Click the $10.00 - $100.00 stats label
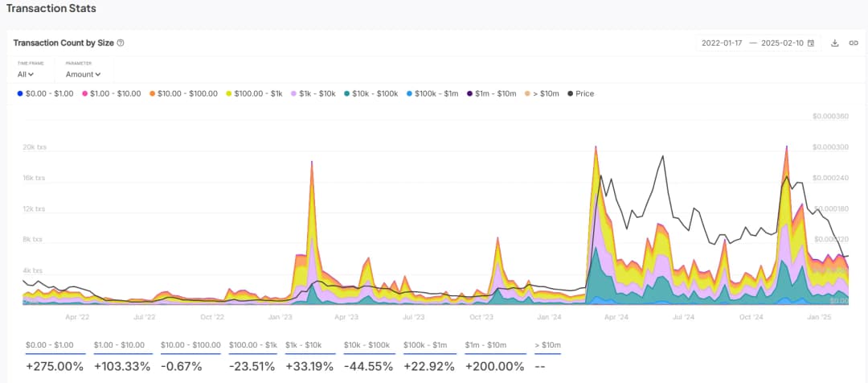Viewport: 868px width, 383px height. coord(189,345)
